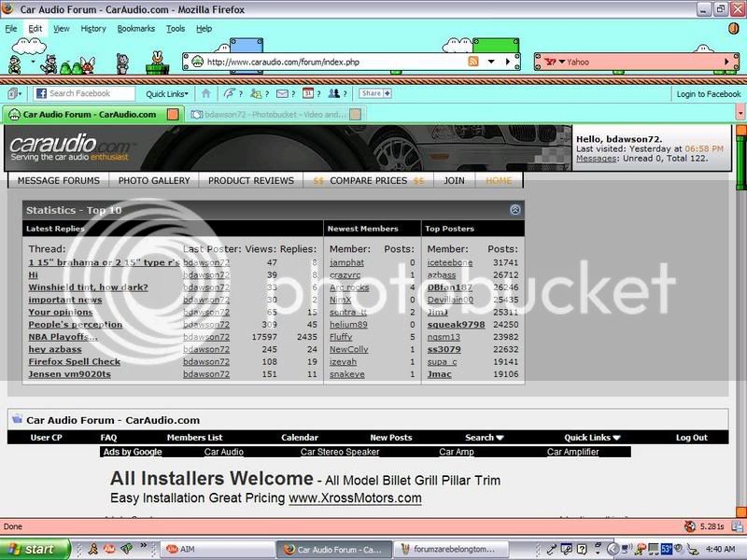Screen dimensions: 747x560
Task: Open the Yahoo search engine dropdown
Action: 562,62
